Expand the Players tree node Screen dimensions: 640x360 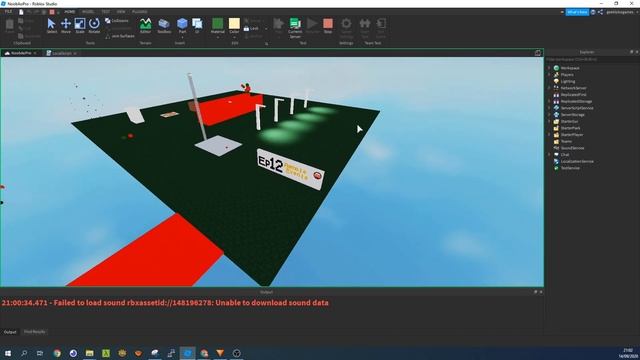click(x=549, y=75)
